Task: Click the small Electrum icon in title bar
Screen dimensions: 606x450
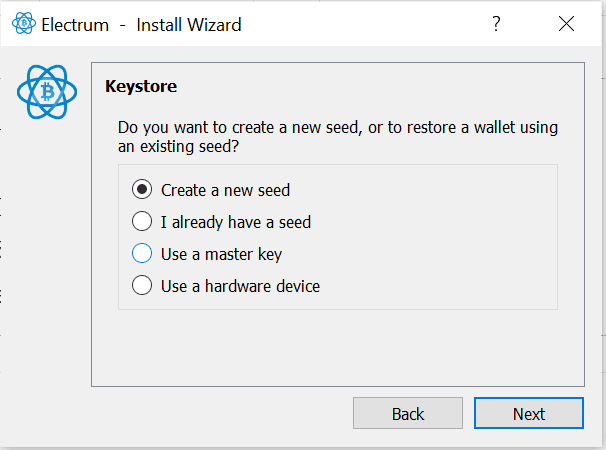Action: (x=19, y=24)
